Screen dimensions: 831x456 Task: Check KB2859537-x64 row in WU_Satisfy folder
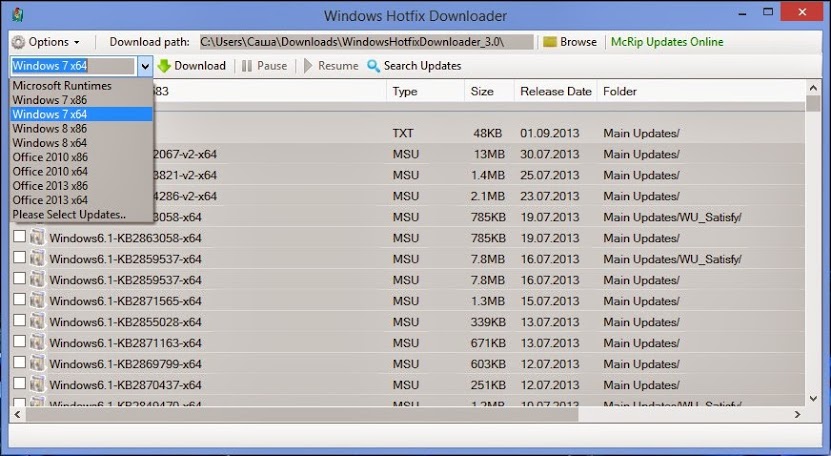[20, 257]
